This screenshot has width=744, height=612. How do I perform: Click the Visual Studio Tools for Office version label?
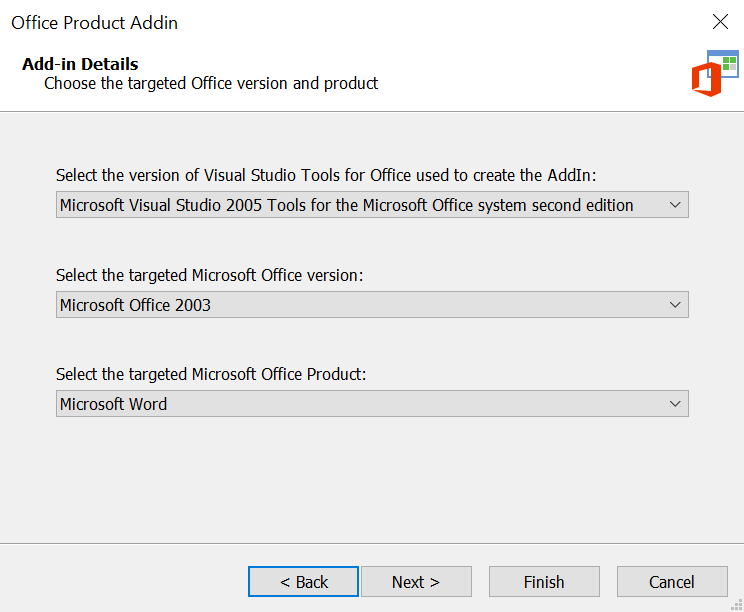(x=326, y=176)
